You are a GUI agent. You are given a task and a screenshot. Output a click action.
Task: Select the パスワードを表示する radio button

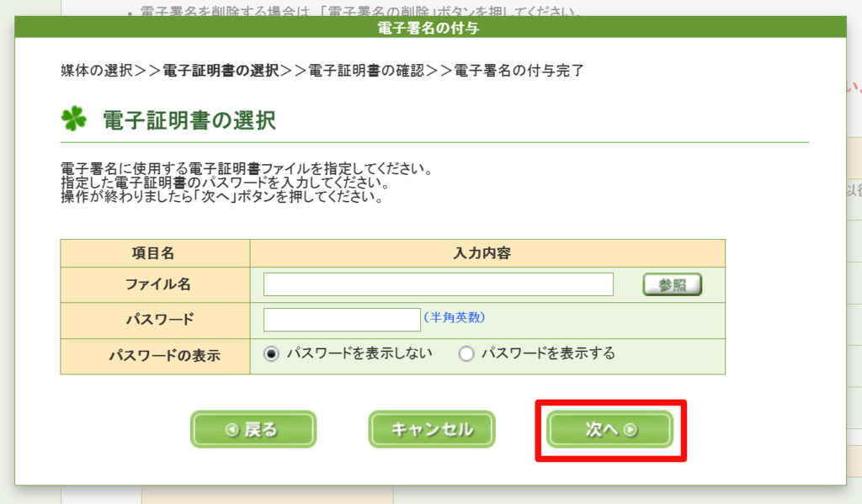coord(466,354)
